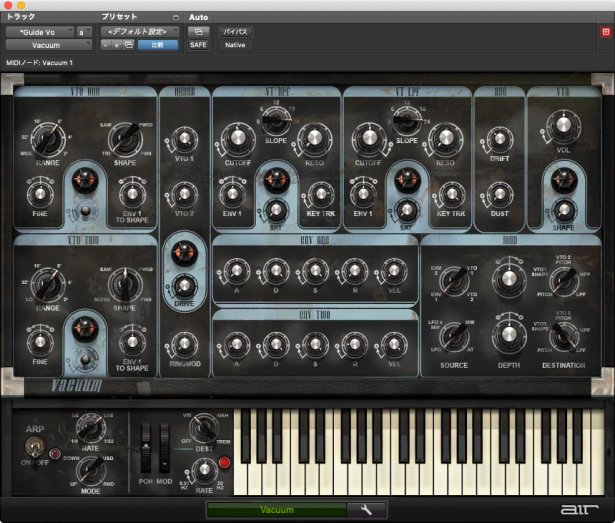Click VTO Two RANGE rotary switch
Image resolution: width=615 pixels, height=523 pixels.
coord(48,285)
